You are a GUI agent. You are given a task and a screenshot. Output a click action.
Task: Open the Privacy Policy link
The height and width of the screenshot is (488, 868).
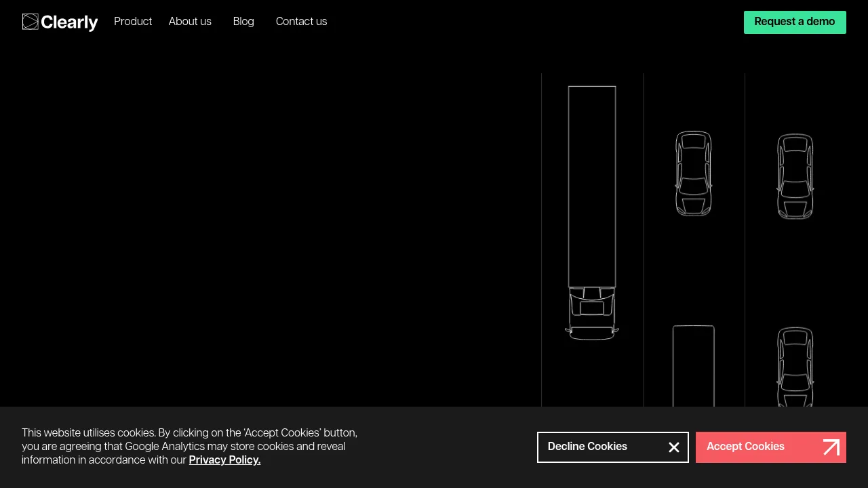point(224,460)
